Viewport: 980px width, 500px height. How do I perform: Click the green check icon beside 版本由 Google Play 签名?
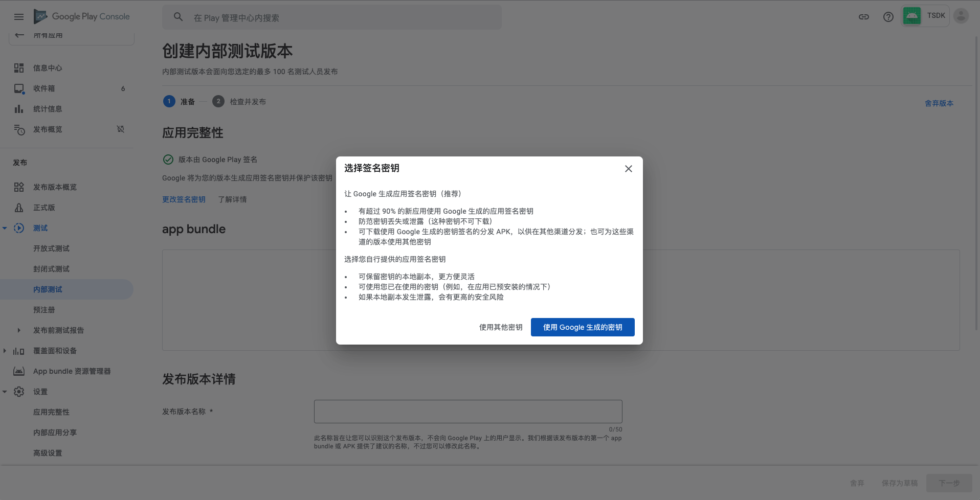168,160
